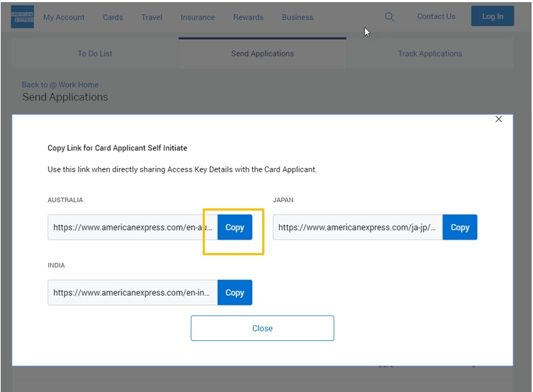Viewport: 533px width, 392px height.
Task: Open the My Account menu
Action: click(64, 18)
